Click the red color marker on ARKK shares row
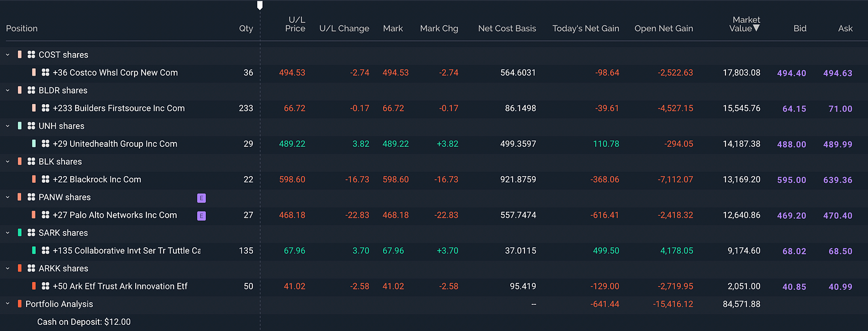 click(20, 268)
